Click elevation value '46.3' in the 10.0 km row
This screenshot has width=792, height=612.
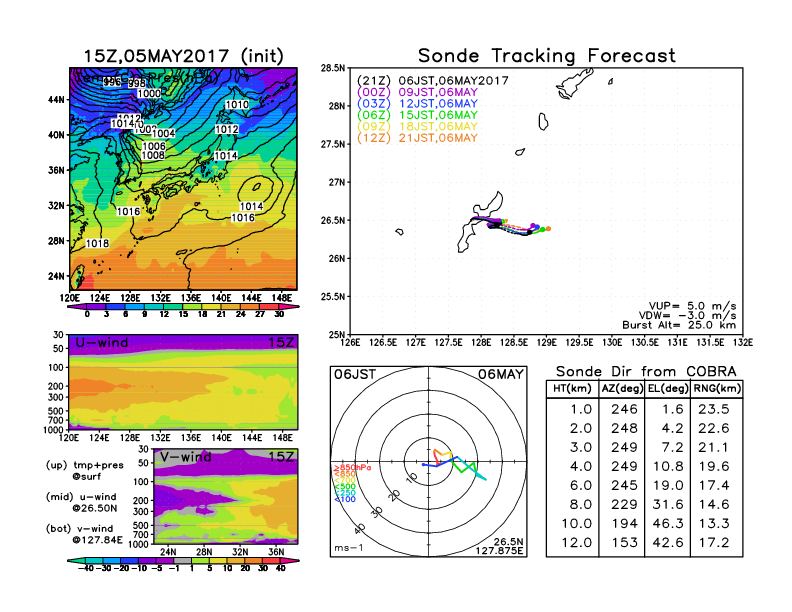pos(668,524)
